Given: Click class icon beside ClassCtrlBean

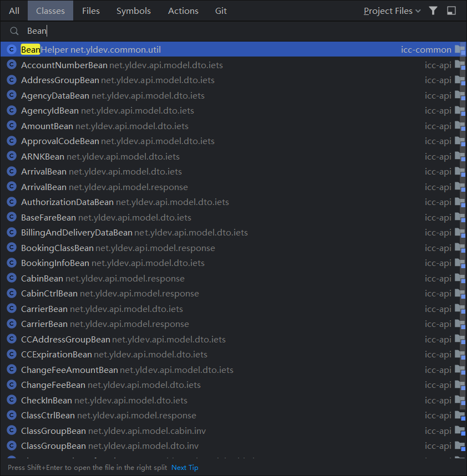Looking at the screenshot, I should pos(12,415).
